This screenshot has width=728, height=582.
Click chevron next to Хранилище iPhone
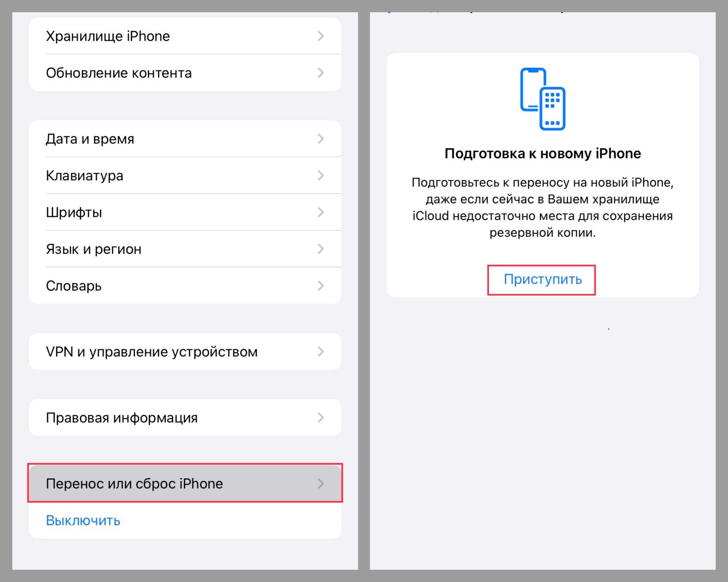(321, 36)
